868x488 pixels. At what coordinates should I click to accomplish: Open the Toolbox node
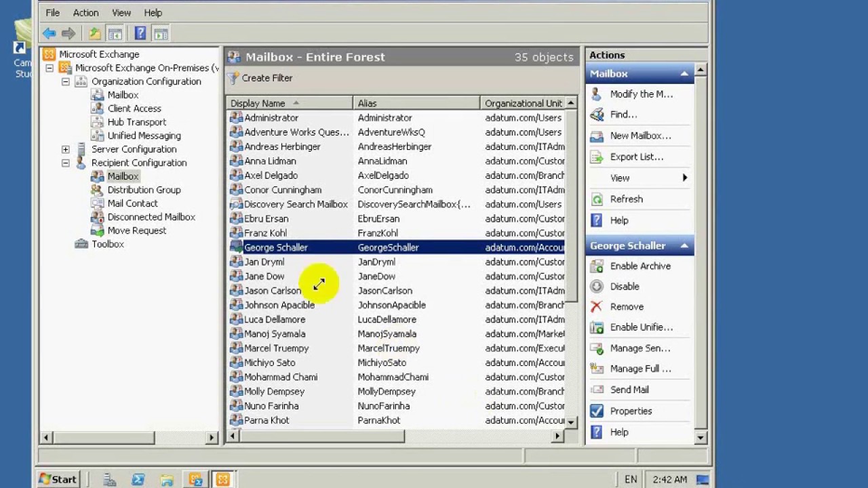pyautogui.click(x=108, y=244)
